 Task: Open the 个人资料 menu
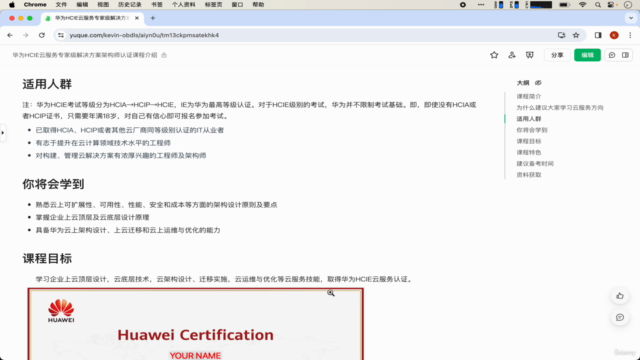click(183, 4)
